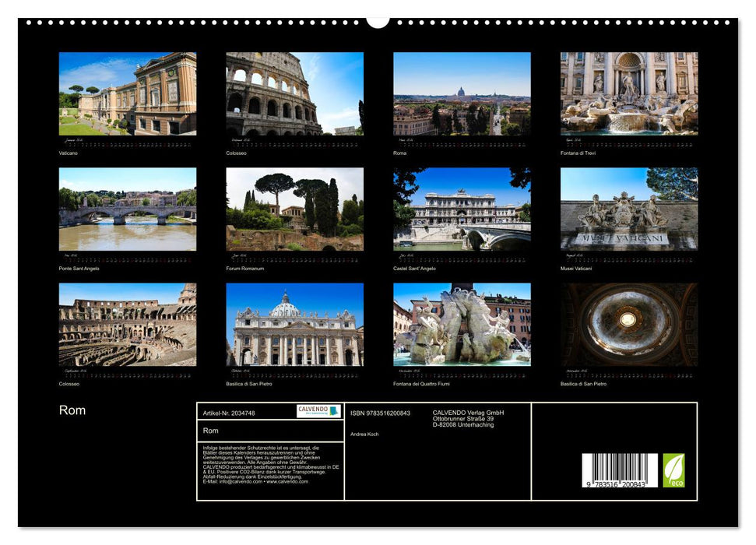Screen dimensions: 756x545
Task: Select the Basilica di San Pietro dome interior photo
Action: 629,325
